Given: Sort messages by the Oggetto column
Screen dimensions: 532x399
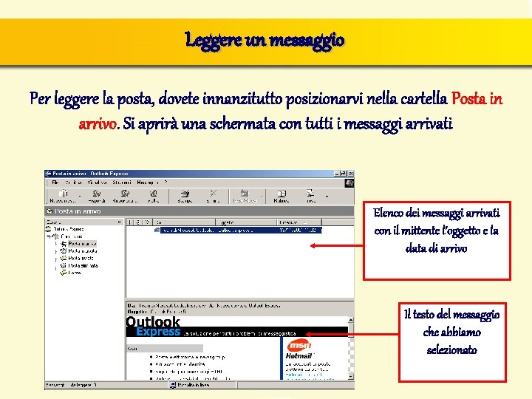Looking at the screenshot, I should (x=246, y=222).
